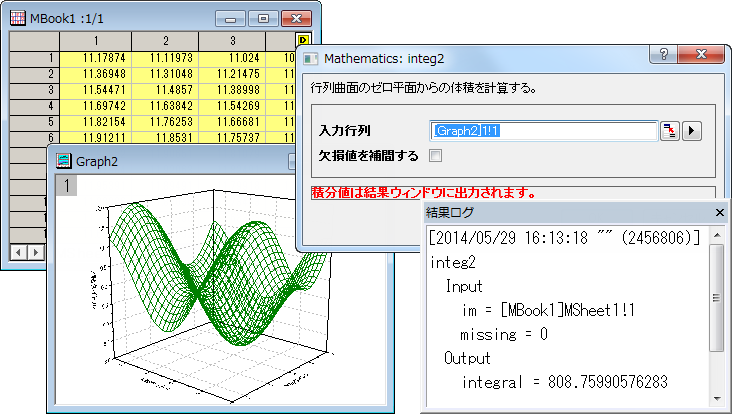This screenshot has height=414, width=732.
Task: Click the 入力行列 input field
Action: (544, 130)
